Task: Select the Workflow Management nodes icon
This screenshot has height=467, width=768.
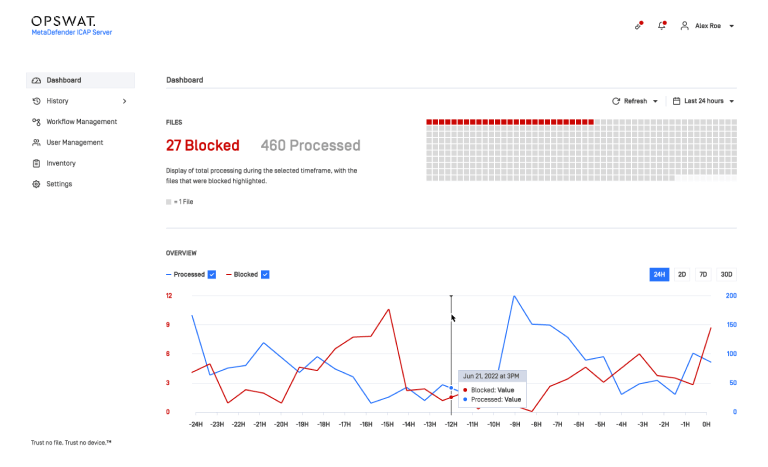Action: (x=36, y=122)
